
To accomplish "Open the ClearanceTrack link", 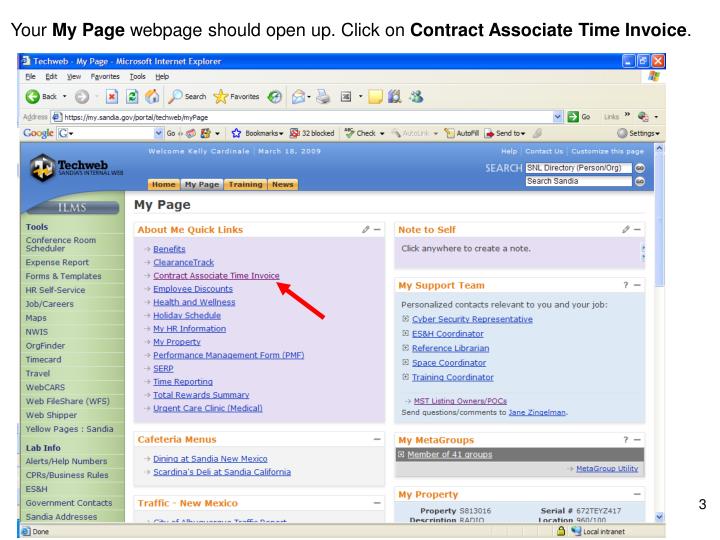I will tap(184, 262).
